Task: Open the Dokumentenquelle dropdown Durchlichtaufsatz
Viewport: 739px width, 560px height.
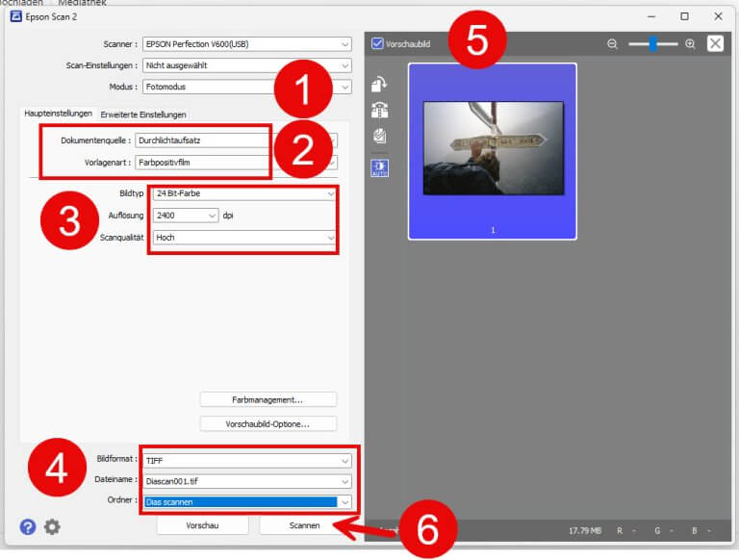Action: (236, 140)
